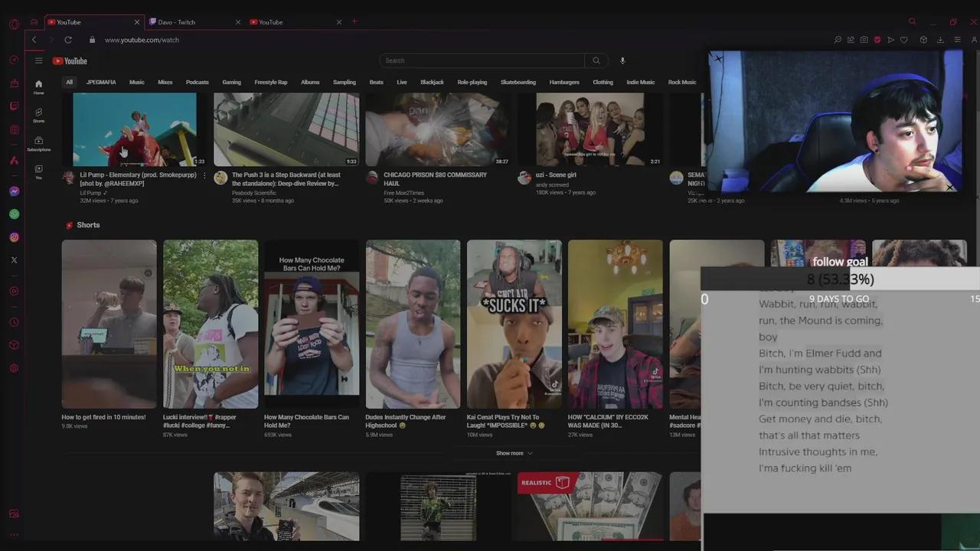Viewport: 980px width, 551px height.
Task: Expand Shorts with Show more
Action: point(514,453)
